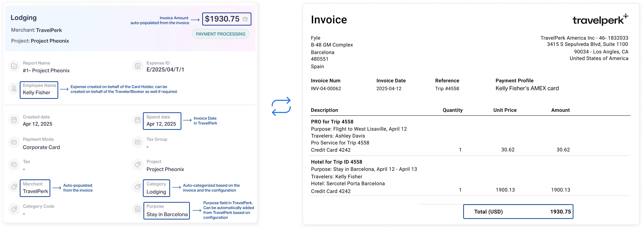Image resolution: width=644 pixels, height=233 pixels.
Task: Click Project: Project Pheonix in header
Action: (40, 41)
